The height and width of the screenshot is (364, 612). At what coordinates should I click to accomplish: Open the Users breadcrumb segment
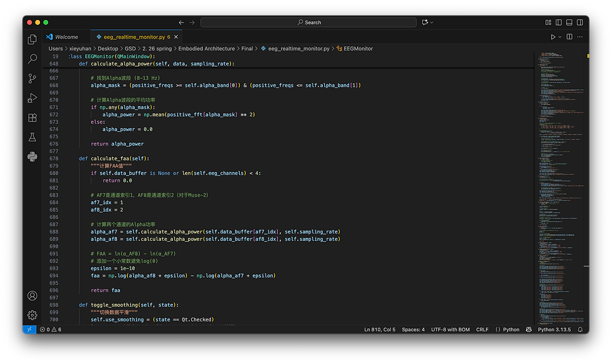(56, 48)
